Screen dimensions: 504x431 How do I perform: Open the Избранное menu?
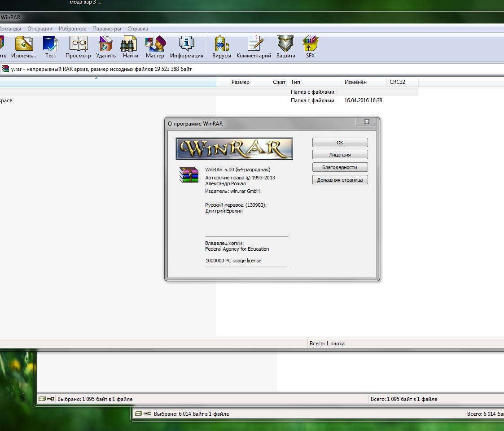click(72, 29)
